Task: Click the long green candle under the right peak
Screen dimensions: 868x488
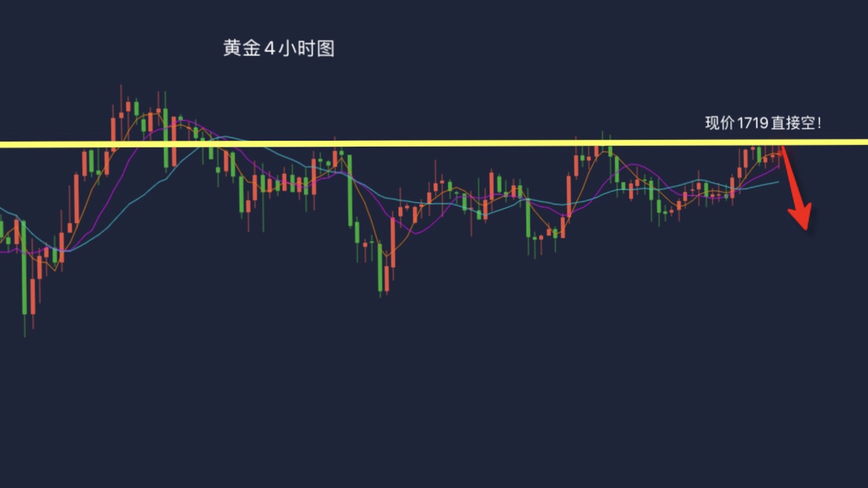Action: tap(617, 169)
